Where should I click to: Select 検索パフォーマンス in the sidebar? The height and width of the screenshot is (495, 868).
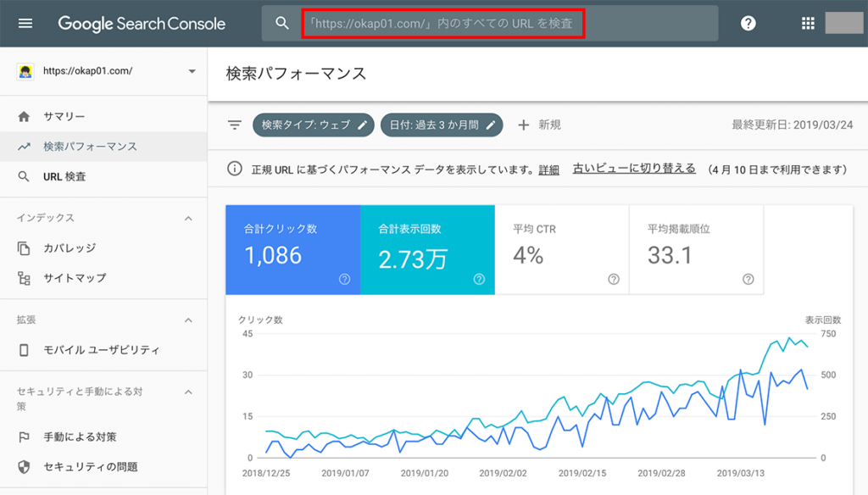(x=103, y=146)
